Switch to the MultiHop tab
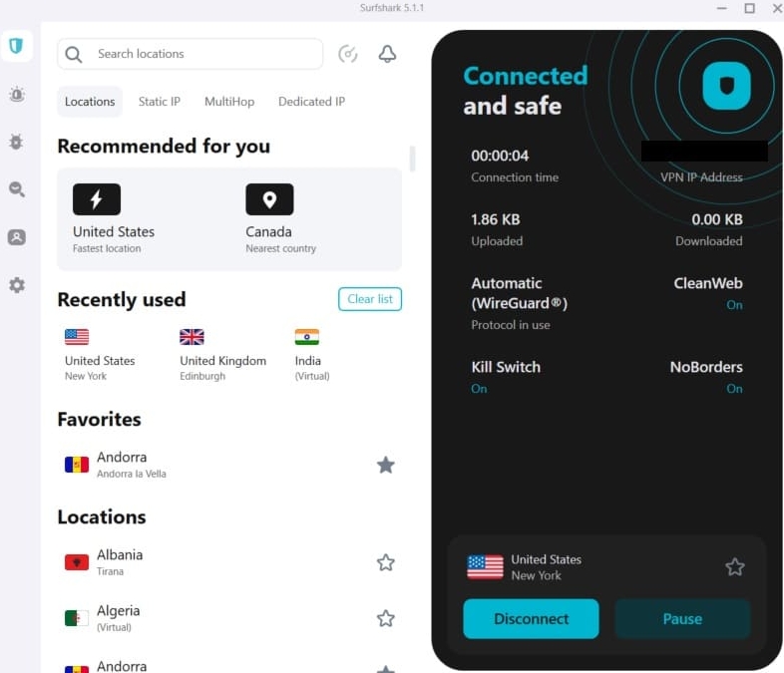784x673 pixels. (229, 102)
